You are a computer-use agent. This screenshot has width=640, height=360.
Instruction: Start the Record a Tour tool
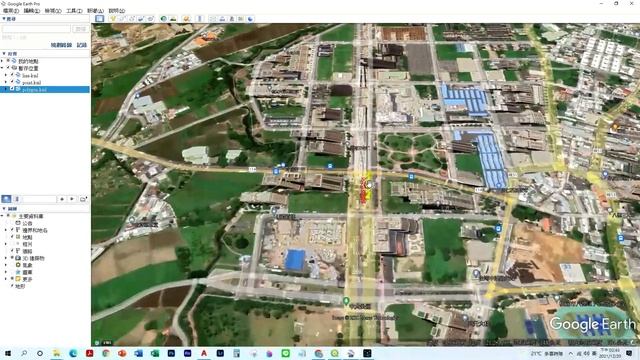coord(150,19)
